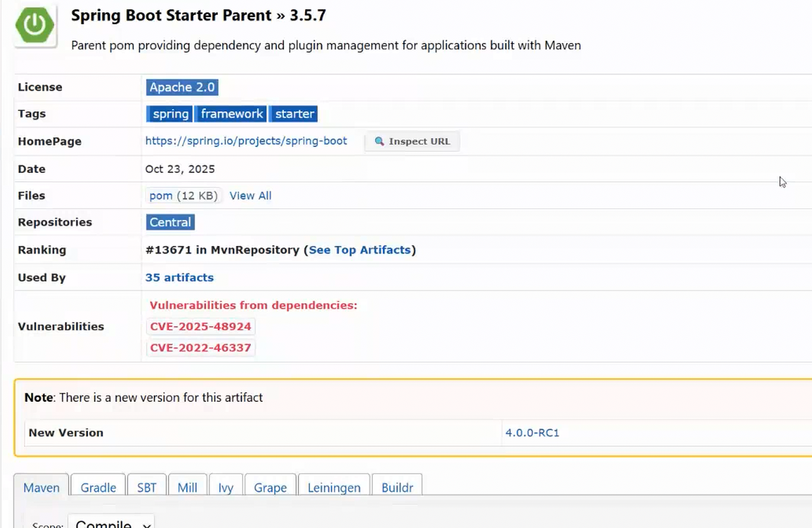812x528 pixels.
Task: Click the View All files link
Action: 250,196
